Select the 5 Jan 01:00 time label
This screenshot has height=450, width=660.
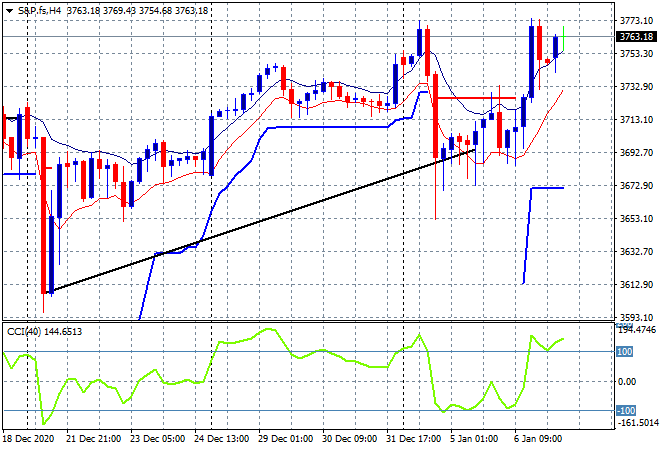coord(474,439)
